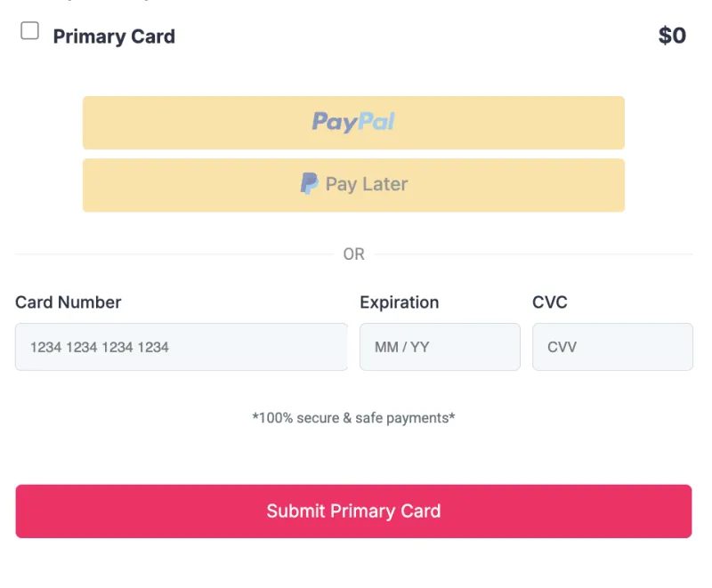Tick the Primary Card checkbox
This screenshot has height=588, width=712.
tap(30, 31)
